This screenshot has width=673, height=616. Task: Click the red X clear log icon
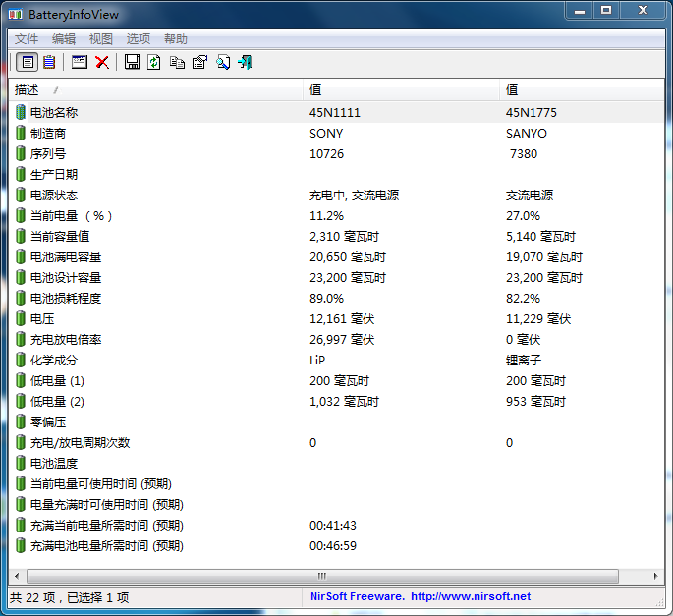[x=101, y=62]
